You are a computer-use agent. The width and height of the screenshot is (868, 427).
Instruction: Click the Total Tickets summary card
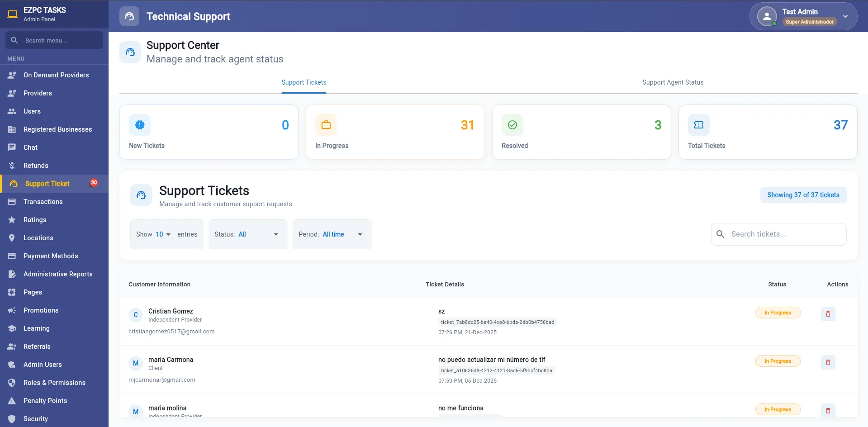point(768,132)
